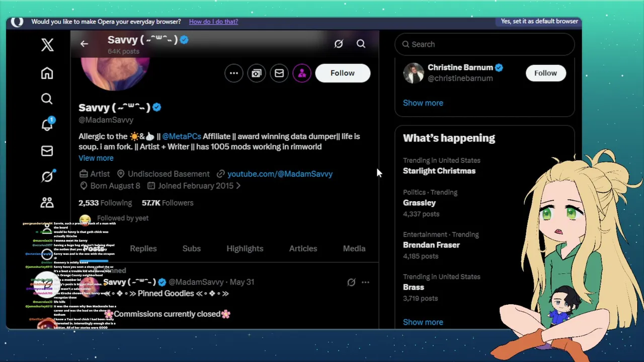The height and width of the screenshot is (362, 644).
Task: Open @MetaPCs mention link
Action: pos(182,136)
